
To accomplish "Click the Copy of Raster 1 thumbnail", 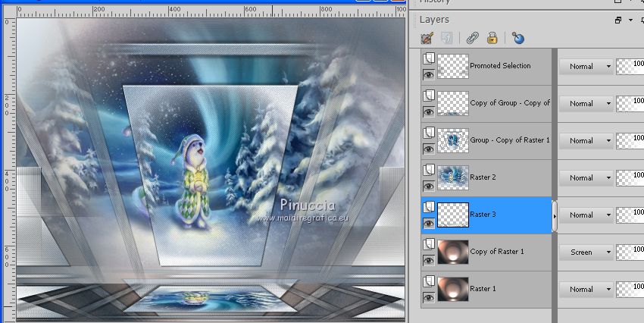I will (x=453, y=252).
